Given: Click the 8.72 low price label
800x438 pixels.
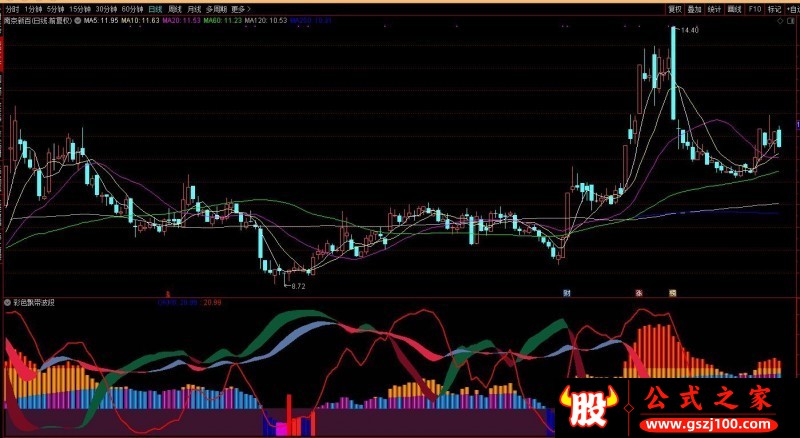Looking at the screenshot, I should coord(298,286).
